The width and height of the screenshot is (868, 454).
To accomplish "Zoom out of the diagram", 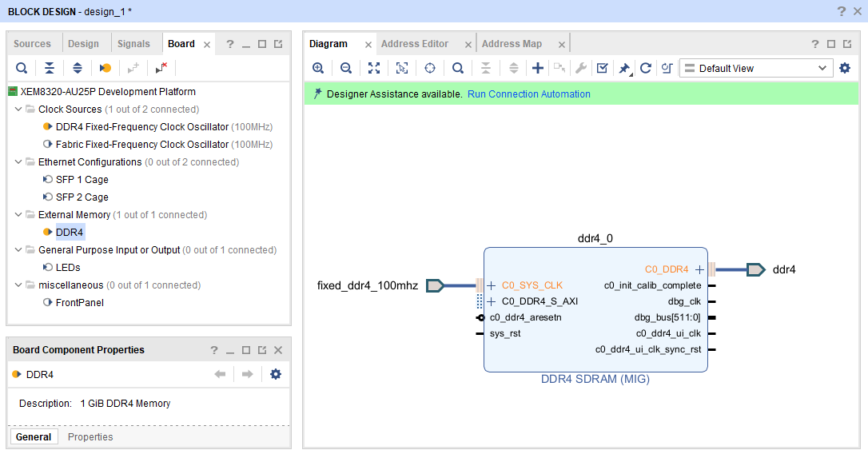I will coord(346,68).
